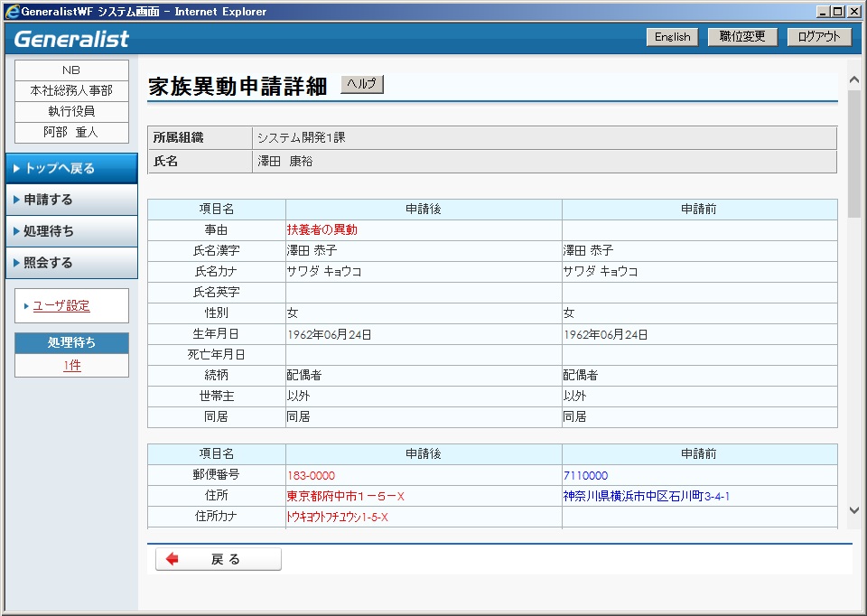The width and height of the screenshot is (867, 616).
Task: Open the 1件 pending items link
Action: point(72,366)
